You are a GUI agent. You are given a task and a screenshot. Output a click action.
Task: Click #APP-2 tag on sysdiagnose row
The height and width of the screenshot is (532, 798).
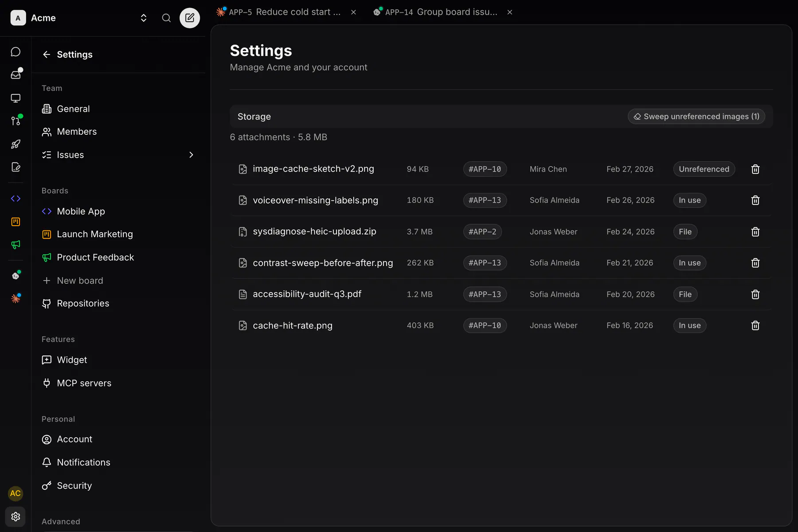(x=482, y=232)
